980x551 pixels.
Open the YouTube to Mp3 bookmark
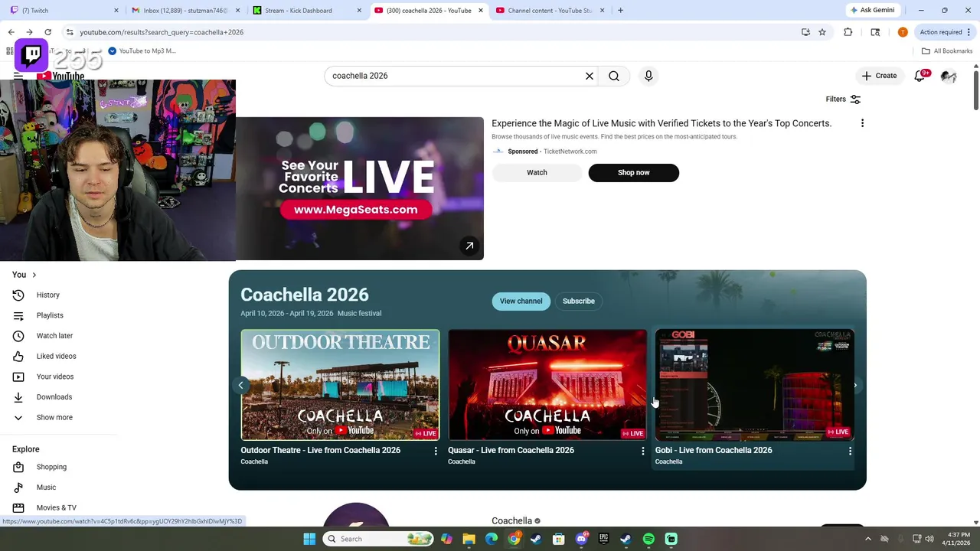click(142, 51)
